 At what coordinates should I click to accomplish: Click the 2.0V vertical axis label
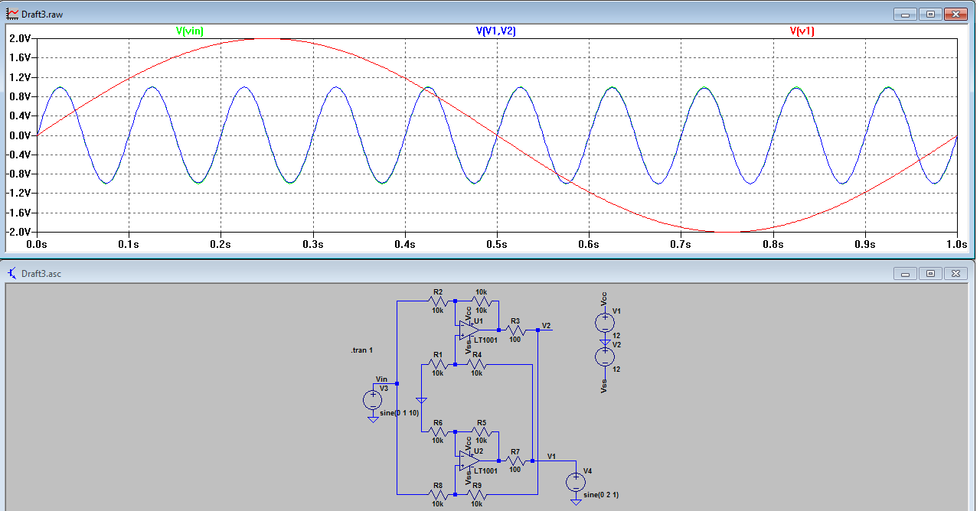pos(19,38)
